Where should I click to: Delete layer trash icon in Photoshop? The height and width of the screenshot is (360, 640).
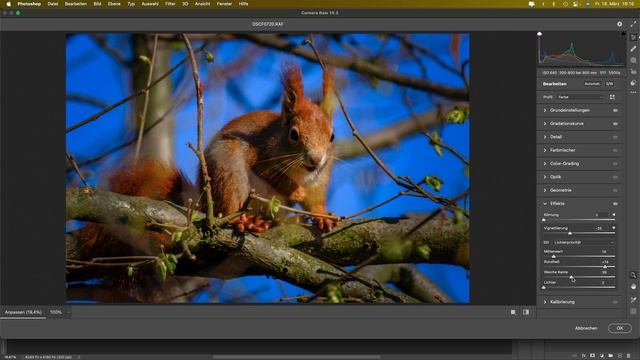pyautogui.click(x=629, y=356)
